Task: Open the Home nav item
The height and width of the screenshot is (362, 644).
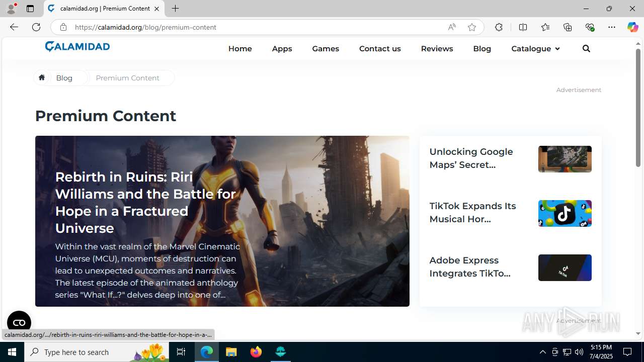Action: tap(240, 49)
